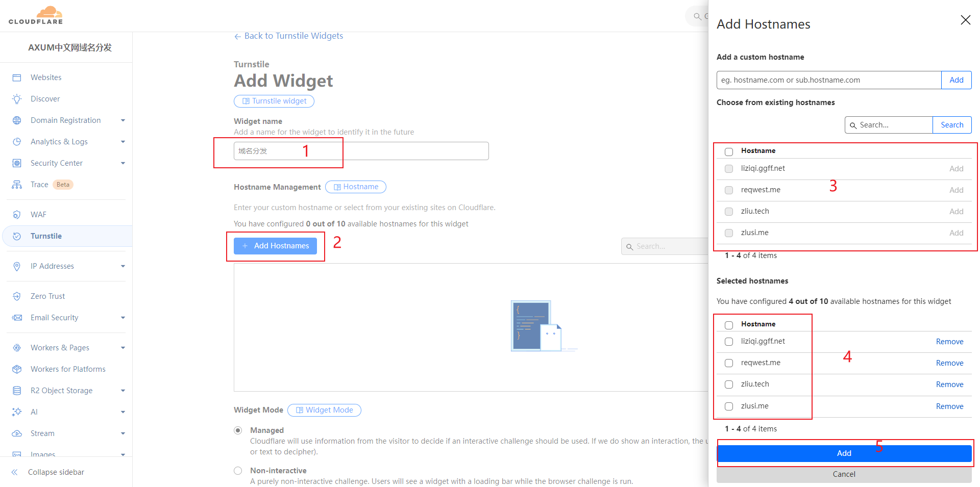Click the Discover lightbulb icon

click(17, 99)
